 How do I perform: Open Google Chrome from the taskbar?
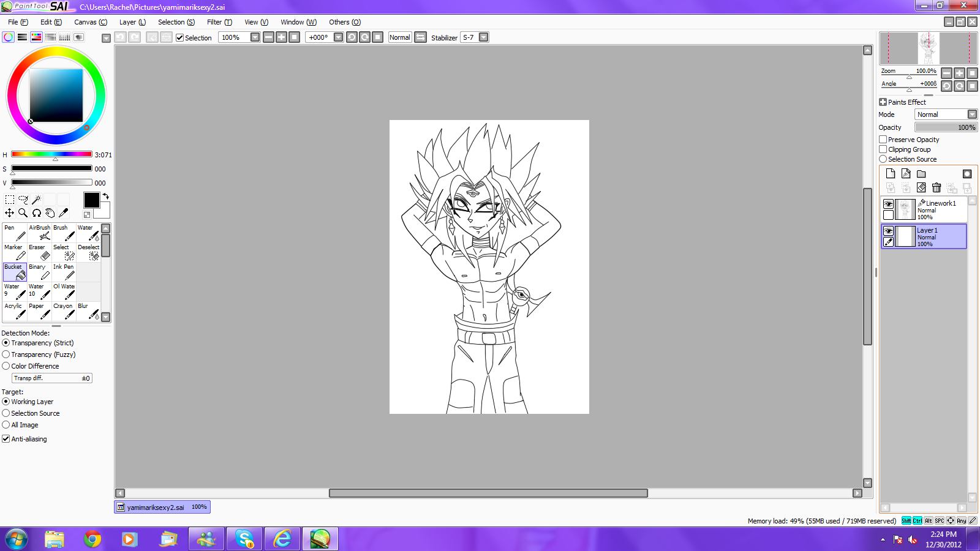click(92, 539)
